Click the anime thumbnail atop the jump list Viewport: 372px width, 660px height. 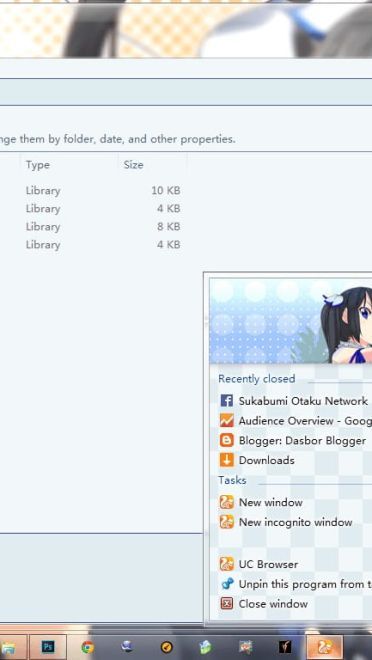[291, 321]
